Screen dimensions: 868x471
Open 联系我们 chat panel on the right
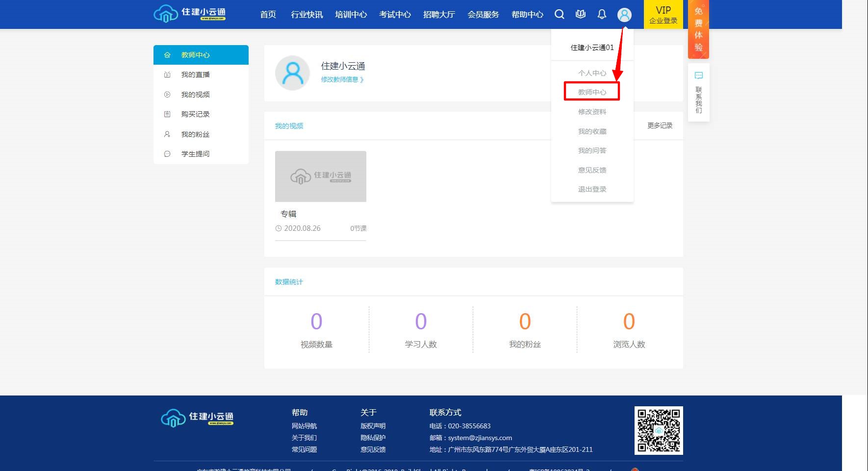tap(698, 92)
